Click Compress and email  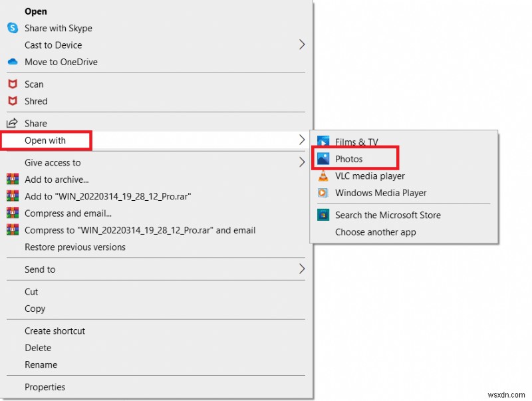[x=68, y=213]
